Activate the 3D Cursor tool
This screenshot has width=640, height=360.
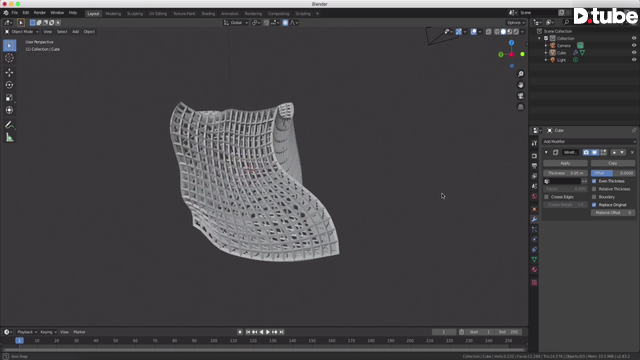9,58
